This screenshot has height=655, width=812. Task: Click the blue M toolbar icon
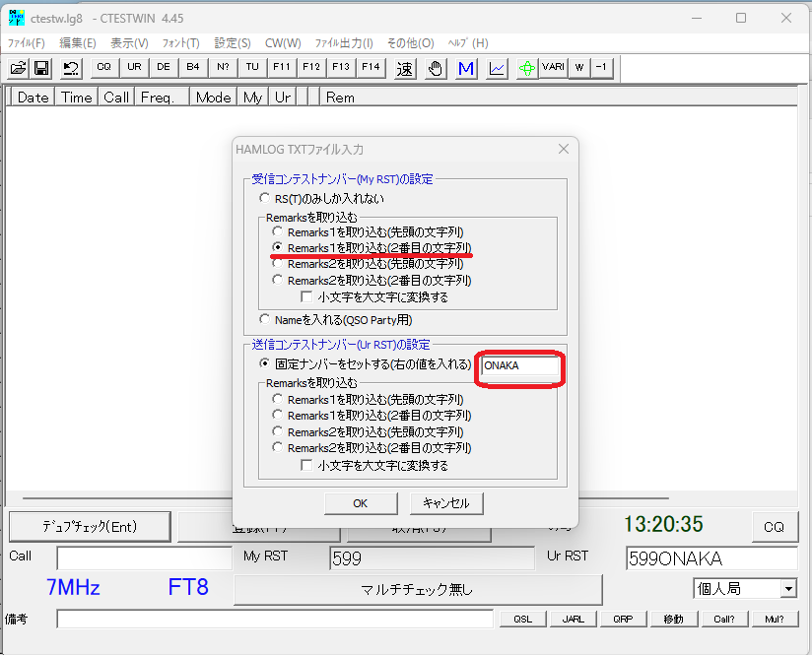click(466, 68)
